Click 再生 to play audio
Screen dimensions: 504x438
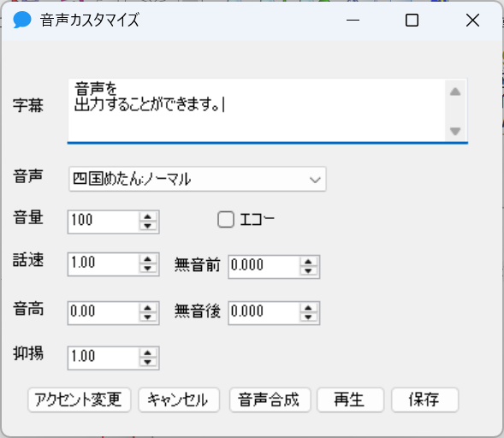click(x=350, y=400)
